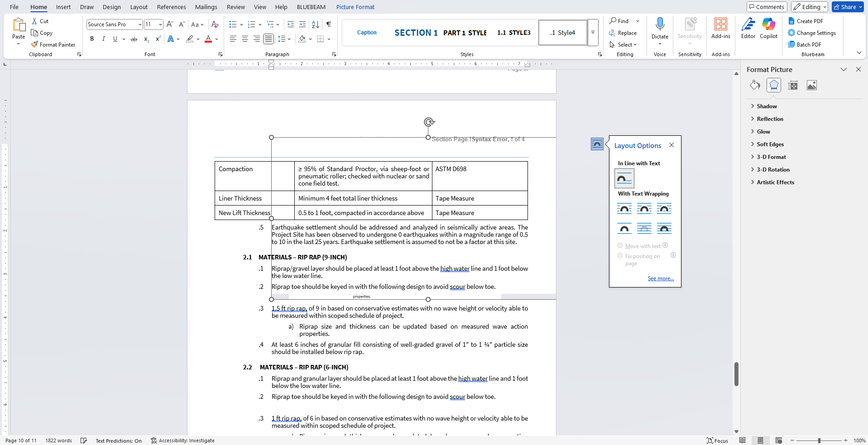
Task: Click See more layout link
Action: pyautogui.click(x=661, y=278)
